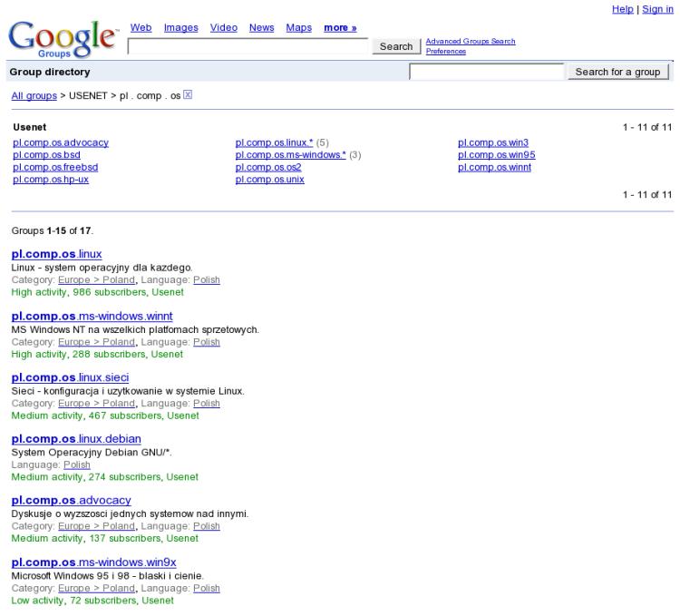Click 'Europe > Poland' under advocacy result
Viewport: 680px width, 616px height.
point(97,526)
